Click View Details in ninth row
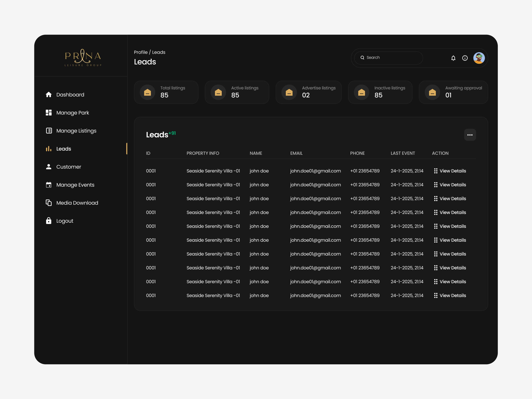 coord(453,282)
